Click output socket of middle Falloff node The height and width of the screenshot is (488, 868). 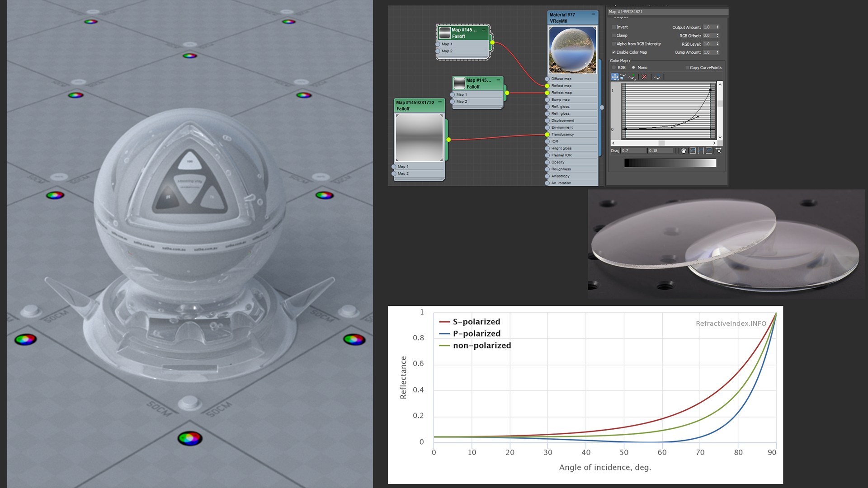[x=507, y=93]
